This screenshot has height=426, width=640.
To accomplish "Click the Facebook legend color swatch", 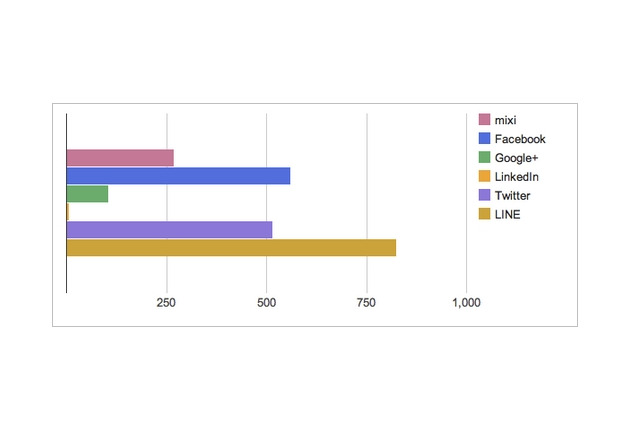I will pos(484,139).
